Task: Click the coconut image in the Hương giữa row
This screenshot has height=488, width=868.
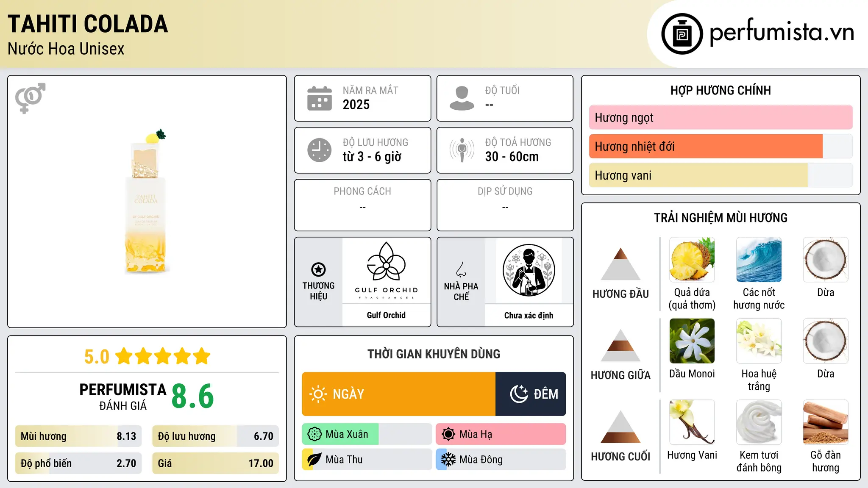Action: click(x=826, y=341)
